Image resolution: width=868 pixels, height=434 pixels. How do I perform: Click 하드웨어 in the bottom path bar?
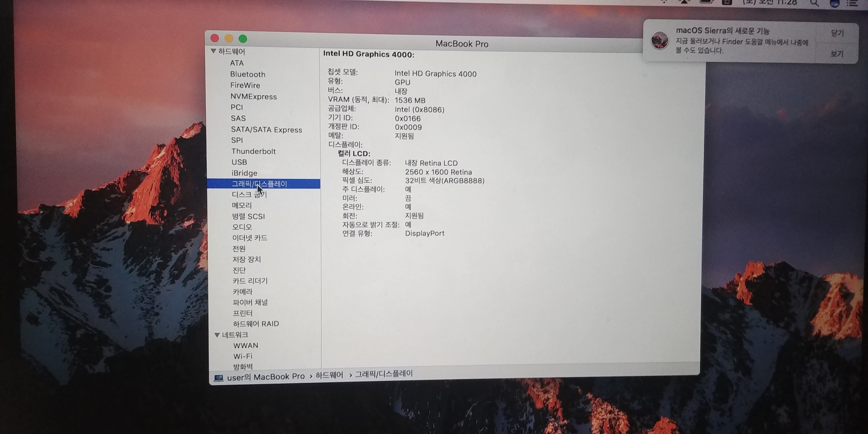point(329,375)
